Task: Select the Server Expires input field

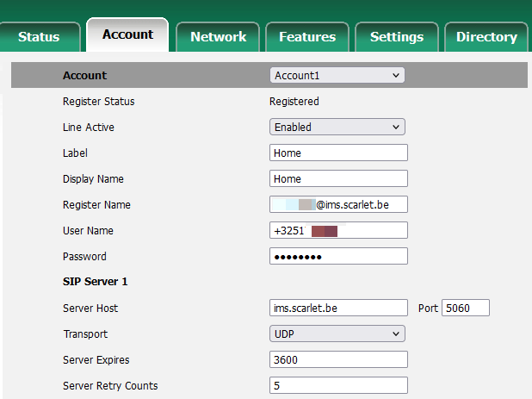Action: [338, 360]
